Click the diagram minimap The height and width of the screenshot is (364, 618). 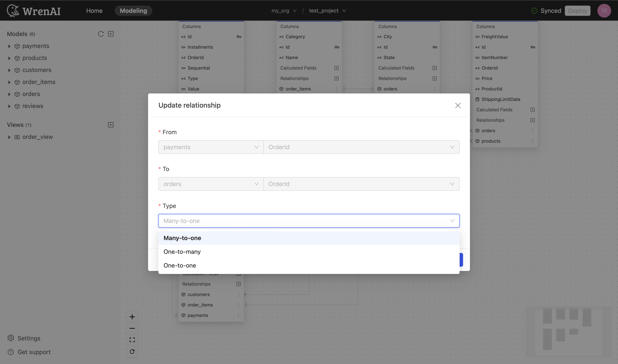(x=568, y=332)
